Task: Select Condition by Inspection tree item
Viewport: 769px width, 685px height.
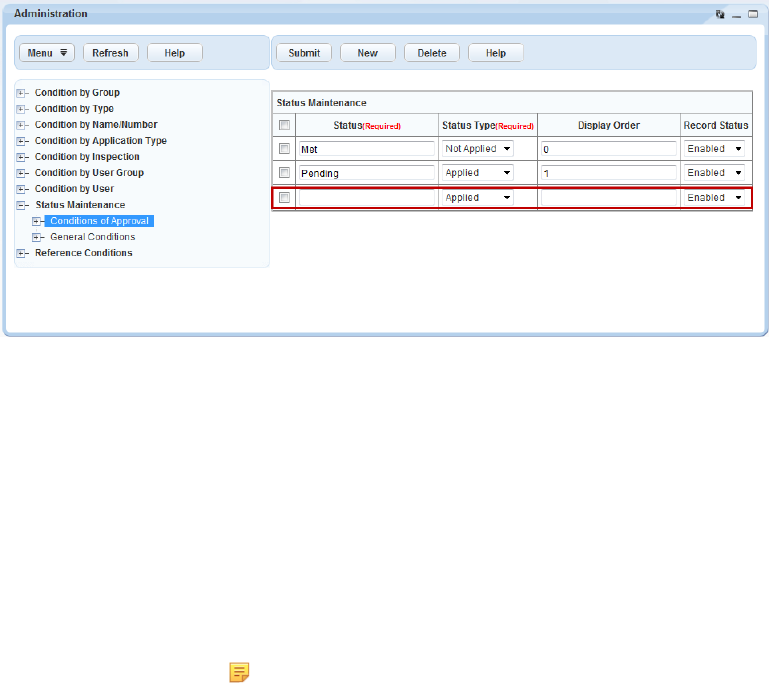Action: [x=87, y=157]
